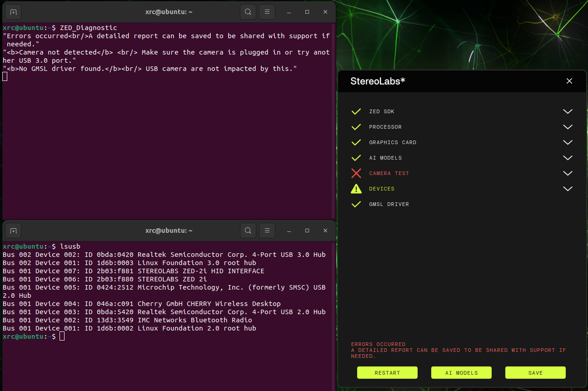Select the Graphics Card row label
588x391 pixels.
(x=393, y=142)
